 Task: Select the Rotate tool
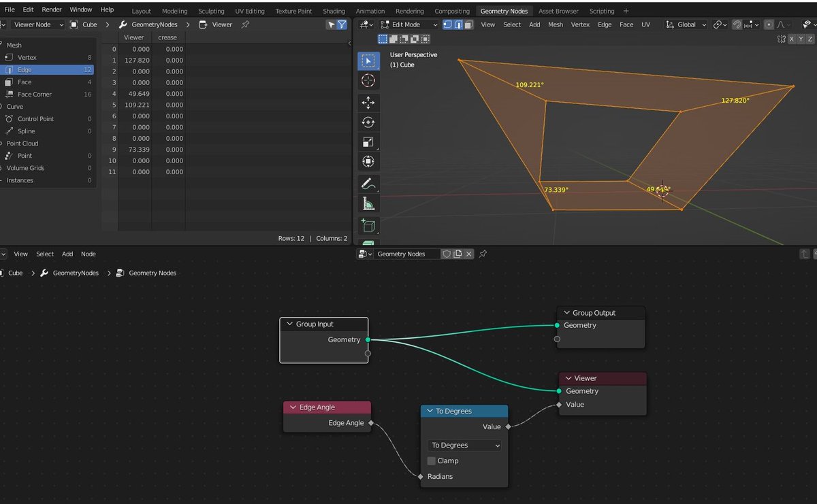[x=368, y=122]
